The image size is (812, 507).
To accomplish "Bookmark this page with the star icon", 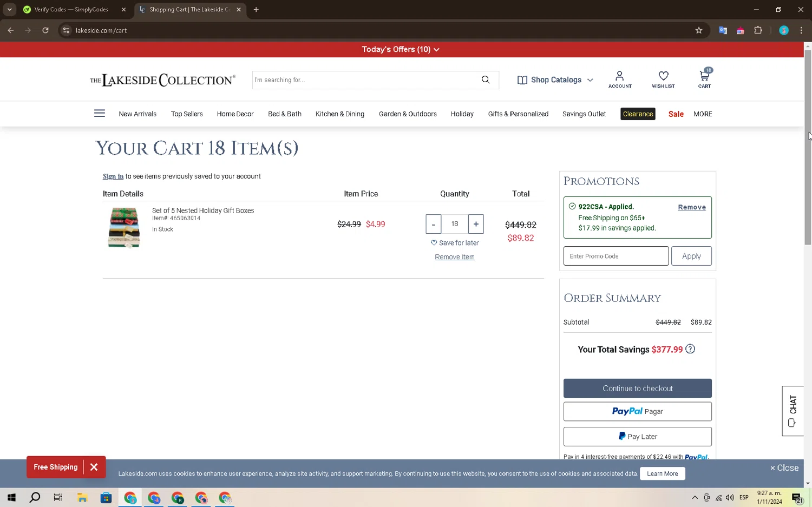I will [x=699, y=30].
